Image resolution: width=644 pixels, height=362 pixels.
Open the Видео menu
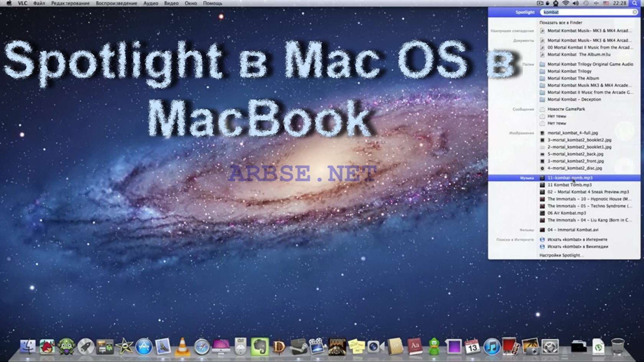(x=171, y=3)
